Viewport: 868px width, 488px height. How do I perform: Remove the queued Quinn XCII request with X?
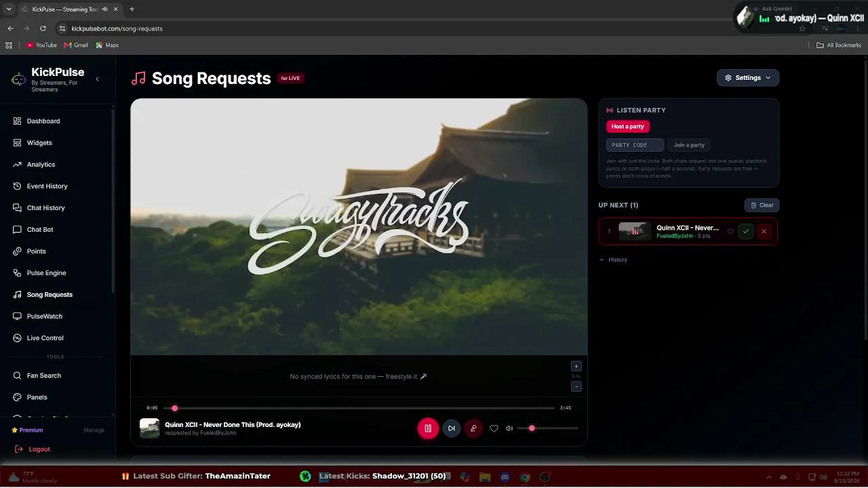point(764,231)
